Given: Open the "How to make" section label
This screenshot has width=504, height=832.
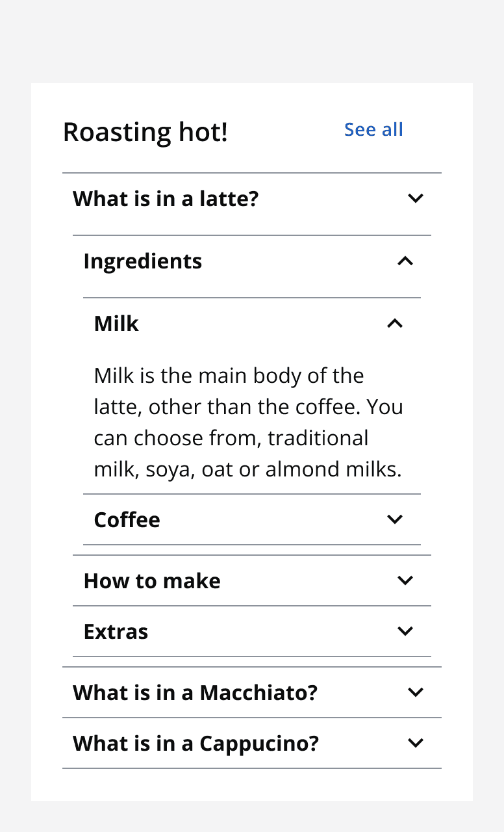Looking at the screenshot, I should pos(152,580).
